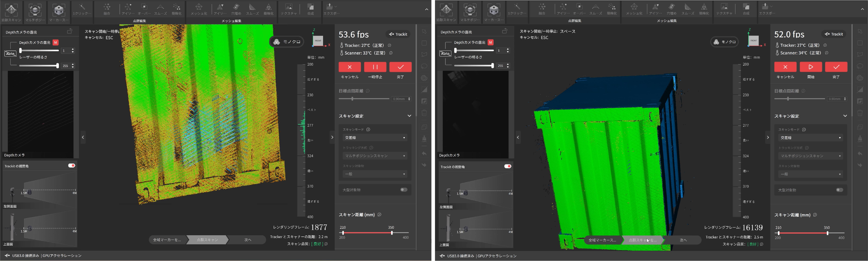The width and height of the screenshot is (868, 261).
Task: Click the Trackit button in left window
Action: (398, 34)
